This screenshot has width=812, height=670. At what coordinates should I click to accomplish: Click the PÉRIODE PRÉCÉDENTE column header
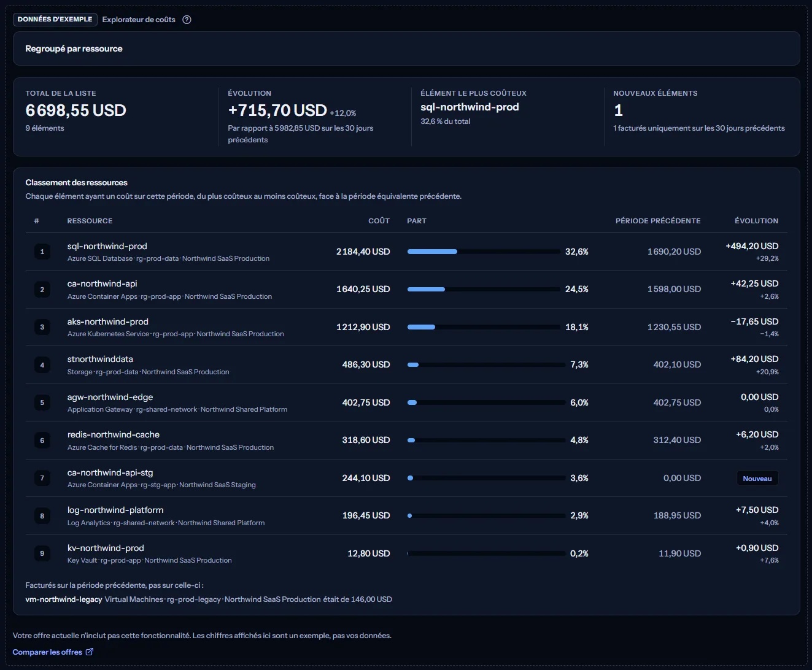point(658,221)
